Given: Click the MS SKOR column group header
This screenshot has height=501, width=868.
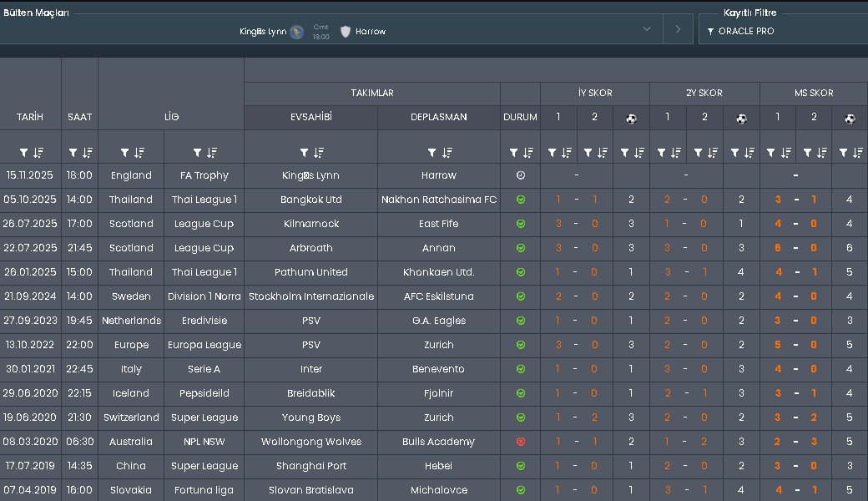Looking at the screenshot, I should coord(814,93).
